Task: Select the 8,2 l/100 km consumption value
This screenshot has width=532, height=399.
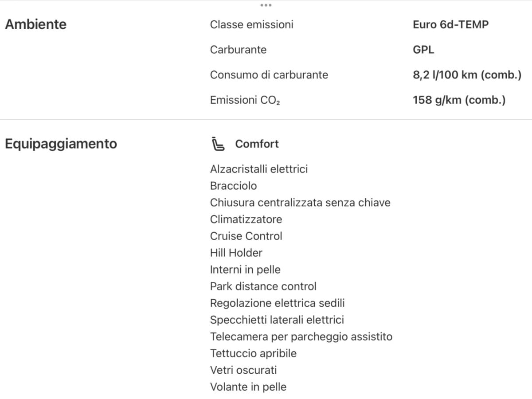Action: point(467,75)
